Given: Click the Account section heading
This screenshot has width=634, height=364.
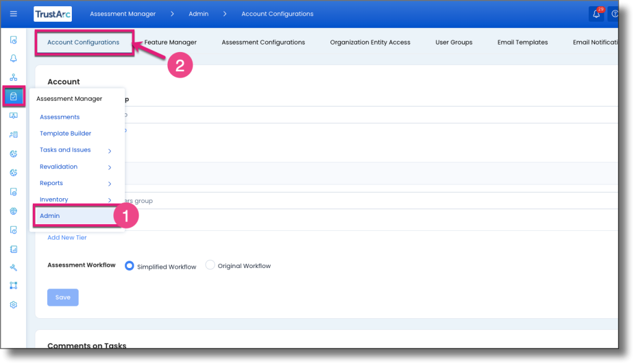Looking at the screenshot, I should (64, 82).
